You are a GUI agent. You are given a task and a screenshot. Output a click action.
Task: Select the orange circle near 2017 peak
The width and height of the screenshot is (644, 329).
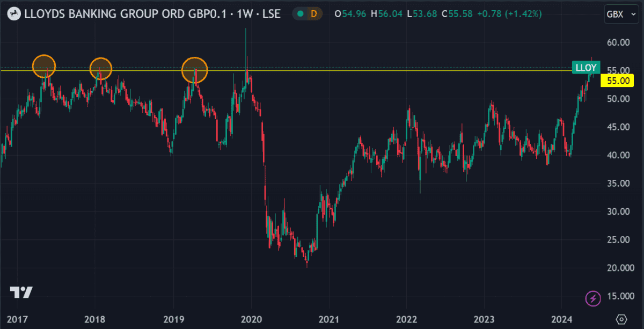tap(43, 66)
